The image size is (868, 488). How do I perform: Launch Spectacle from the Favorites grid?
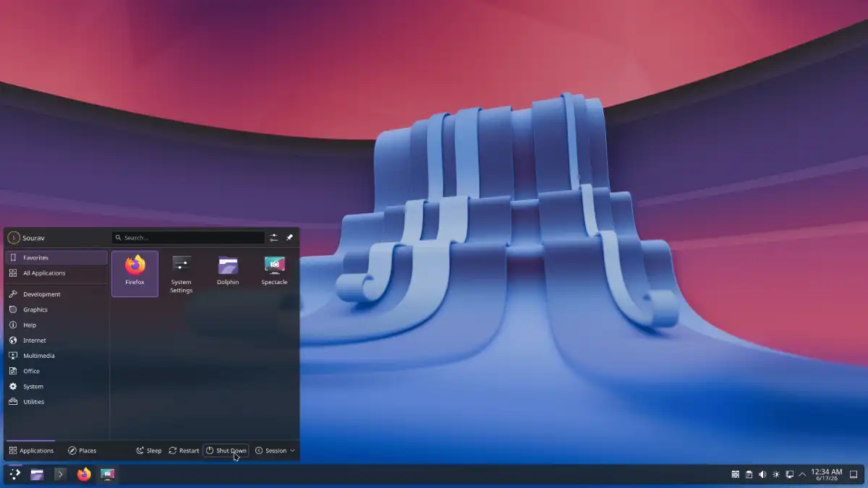[274, 273]
